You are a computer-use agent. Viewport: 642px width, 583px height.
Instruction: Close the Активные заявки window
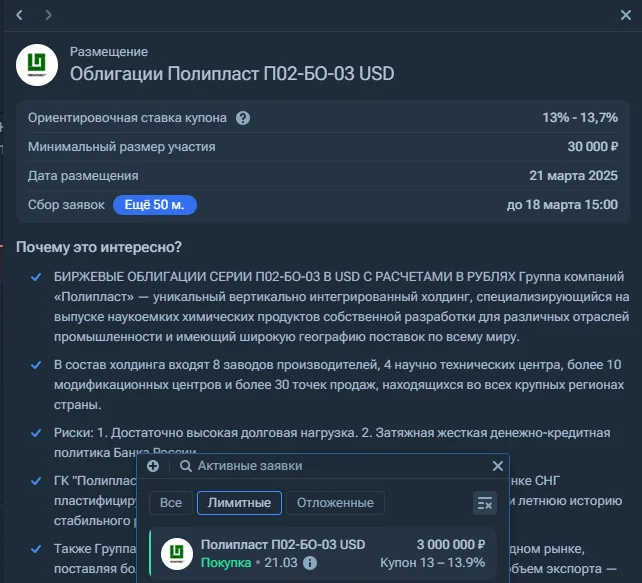pyautogui.click(x=498, y=466)
